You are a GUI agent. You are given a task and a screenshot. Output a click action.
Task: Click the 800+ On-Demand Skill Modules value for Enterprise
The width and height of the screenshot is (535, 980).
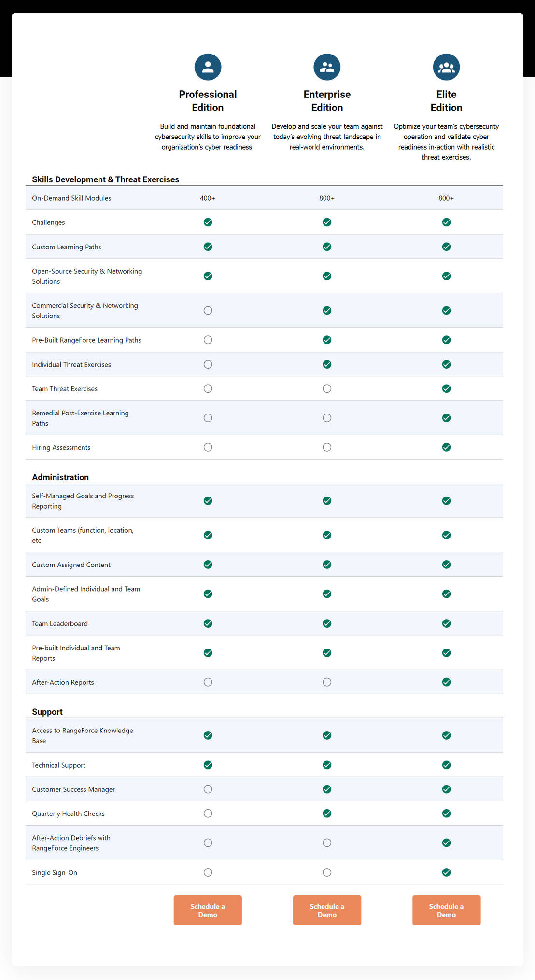[327, 198]
